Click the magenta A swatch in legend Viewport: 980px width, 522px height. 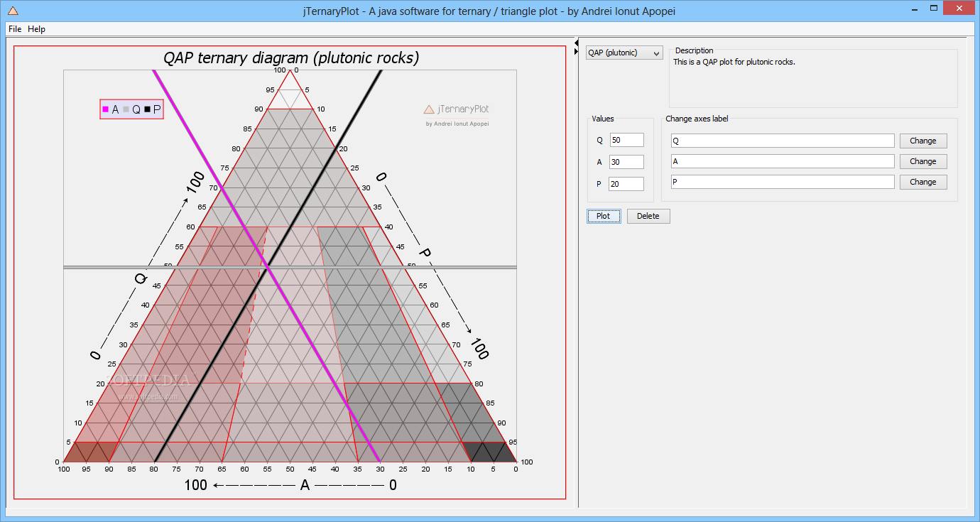106,109
